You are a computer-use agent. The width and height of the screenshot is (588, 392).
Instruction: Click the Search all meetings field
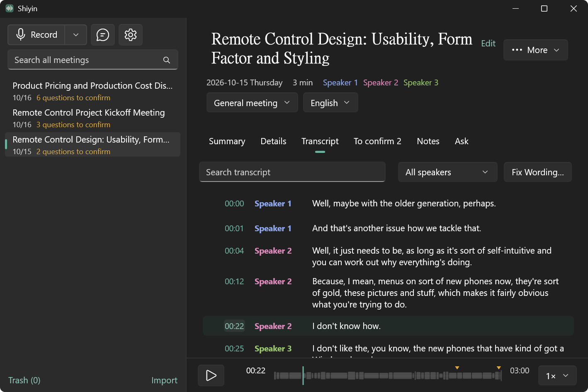93,60
